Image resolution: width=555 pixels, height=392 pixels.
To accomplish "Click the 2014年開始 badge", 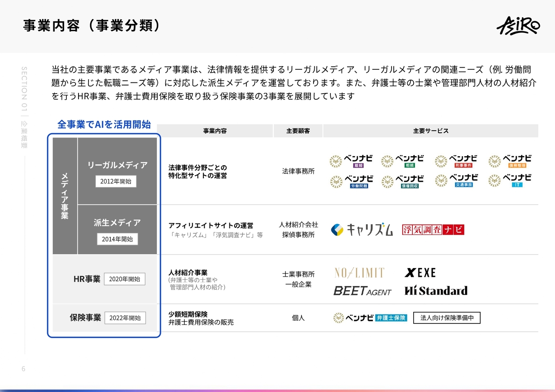I will [117, 239].
